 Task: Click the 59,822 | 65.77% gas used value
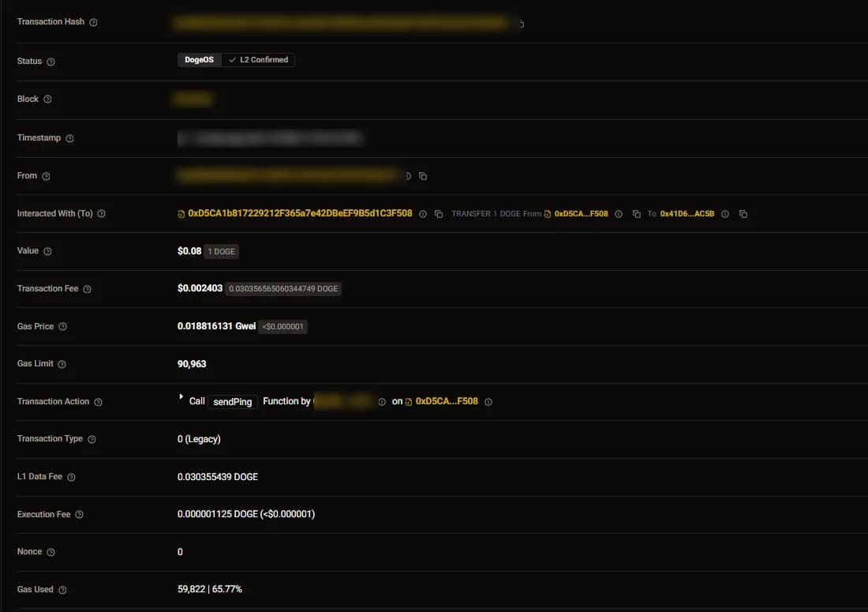[210, 589]
